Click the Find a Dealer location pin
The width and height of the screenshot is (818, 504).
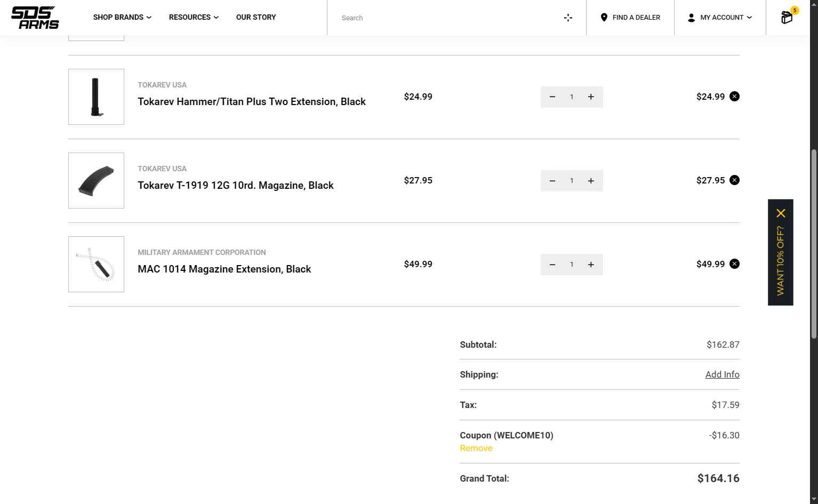(x=604, y=18)
